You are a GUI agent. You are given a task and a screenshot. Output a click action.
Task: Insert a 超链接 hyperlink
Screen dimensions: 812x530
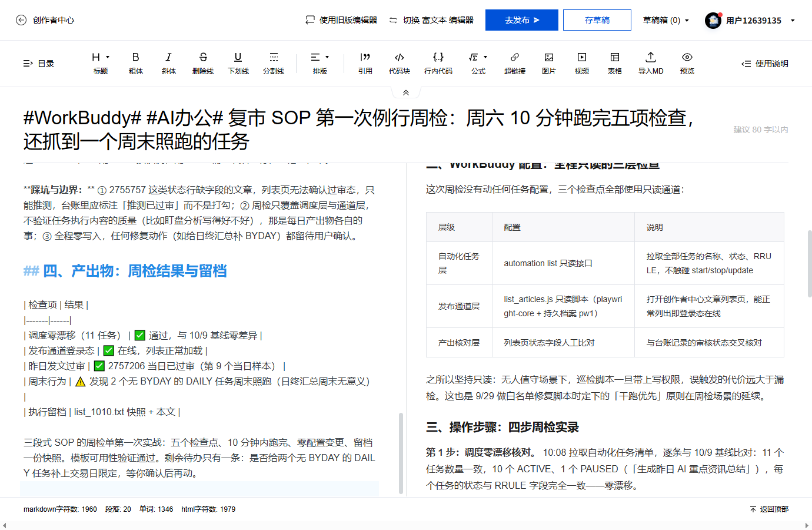(x=515, y=63)
